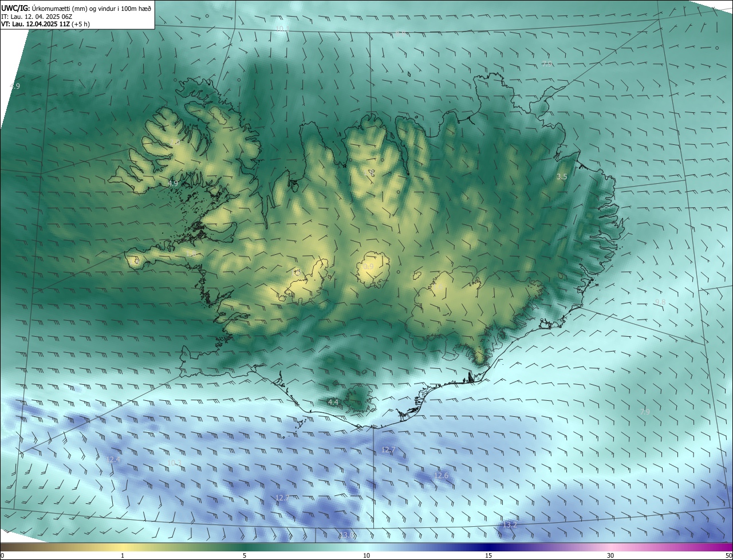Viewport: 733px width, 560px height.
Task: Select the "0.9" value over the glacier
Action: (x=368, y=267)
